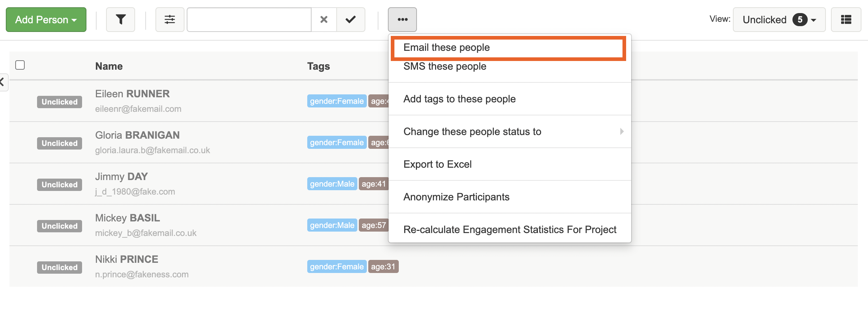Click the three-dots more actions button
The width and height of the screenshot is (868, 310).
[x=402, y=20]
